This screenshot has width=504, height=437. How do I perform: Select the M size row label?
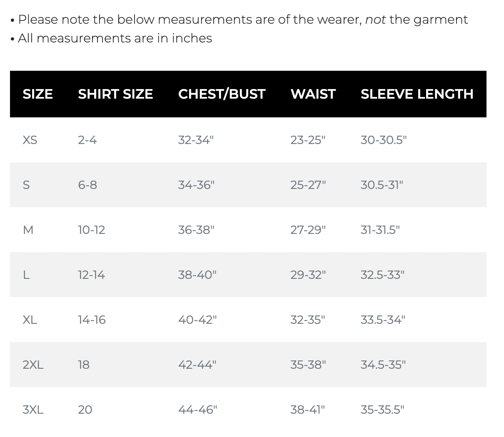tap(28, 230)
